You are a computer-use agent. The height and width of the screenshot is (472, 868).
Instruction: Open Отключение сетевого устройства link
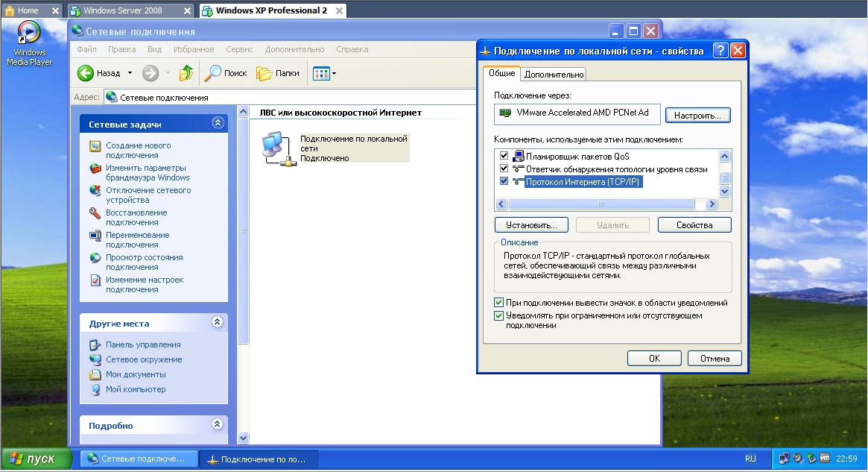pos(148,195)
